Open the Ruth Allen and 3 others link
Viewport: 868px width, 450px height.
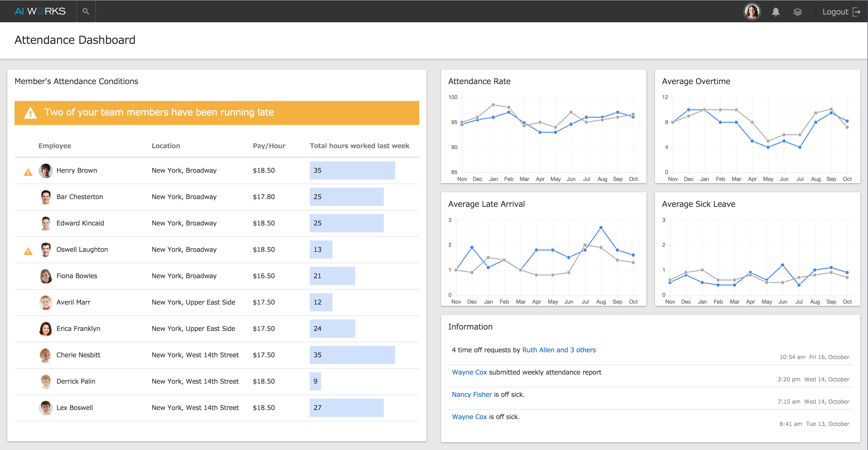(559, 350)
